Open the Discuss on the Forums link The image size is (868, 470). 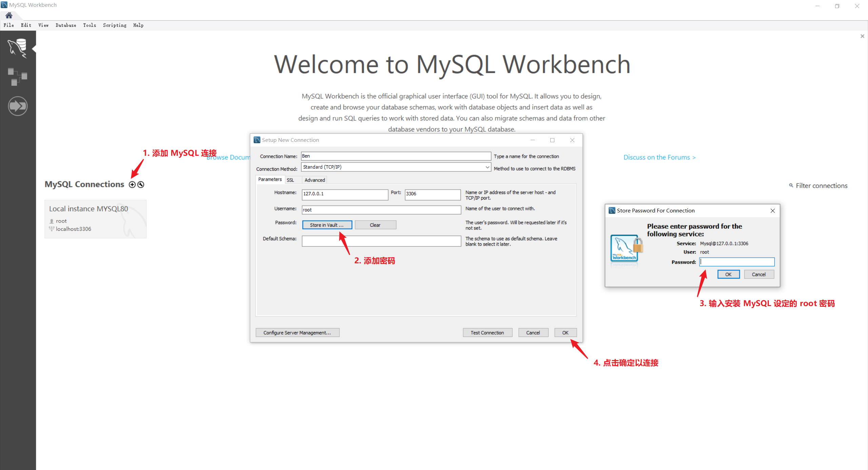click(659, 157)
